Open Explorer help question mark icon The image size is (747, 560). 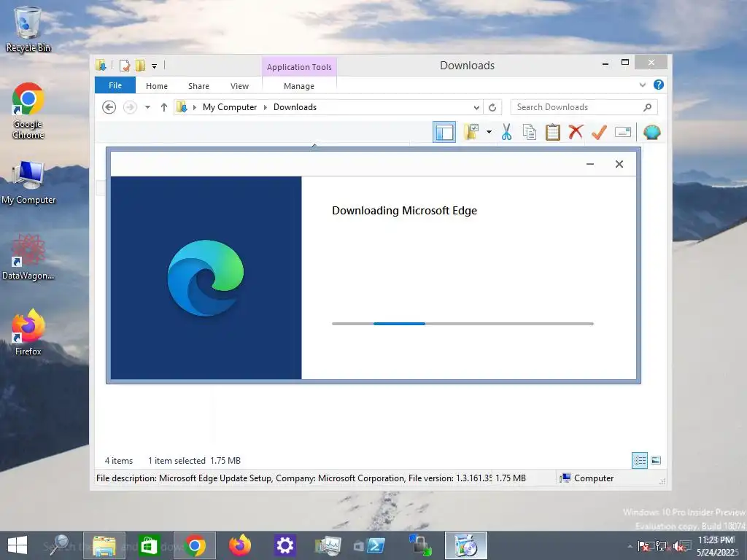pyautogui.click(x=659, y=85)
